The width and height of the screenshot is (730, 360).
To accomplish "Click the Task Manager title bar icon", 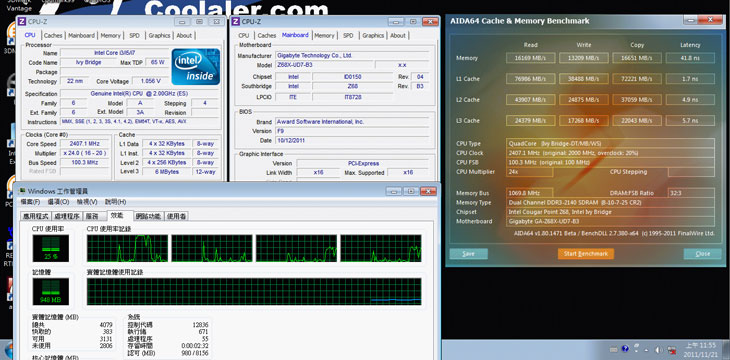I will pyautogui.click(x=21, y=191).
